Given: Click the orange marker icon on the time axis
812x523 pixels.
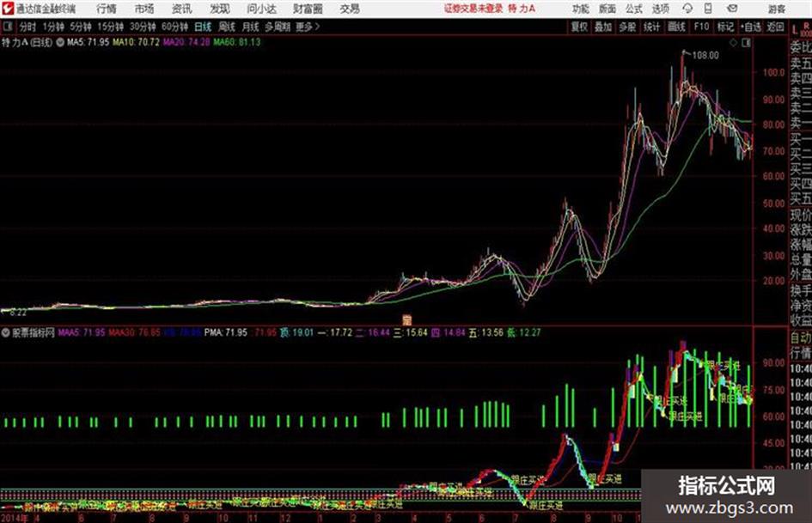Looking at the screenshot, I should pos(407,319).
